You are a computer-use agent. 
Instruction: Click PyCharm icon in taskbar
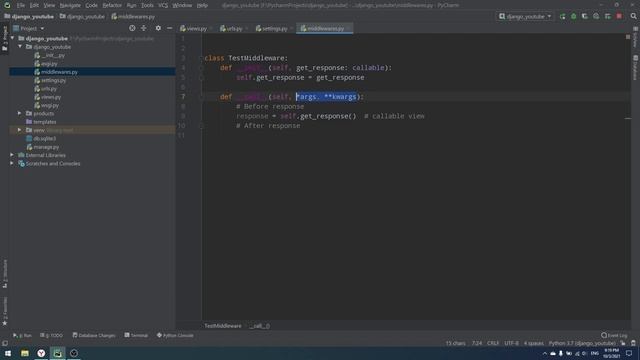pos(58,353)
